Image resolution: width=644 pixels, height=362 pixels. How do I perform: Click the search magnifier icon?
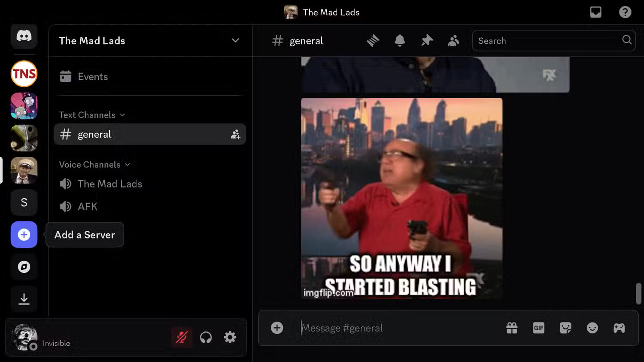pyautogui.click(x=627, y=40)
